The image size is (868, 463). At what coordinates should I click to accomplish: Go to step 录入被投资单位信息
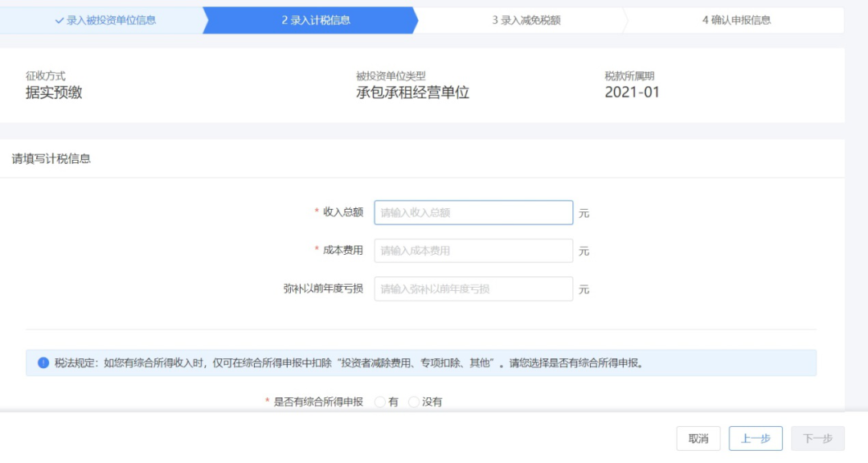click(x=105, y=20)
